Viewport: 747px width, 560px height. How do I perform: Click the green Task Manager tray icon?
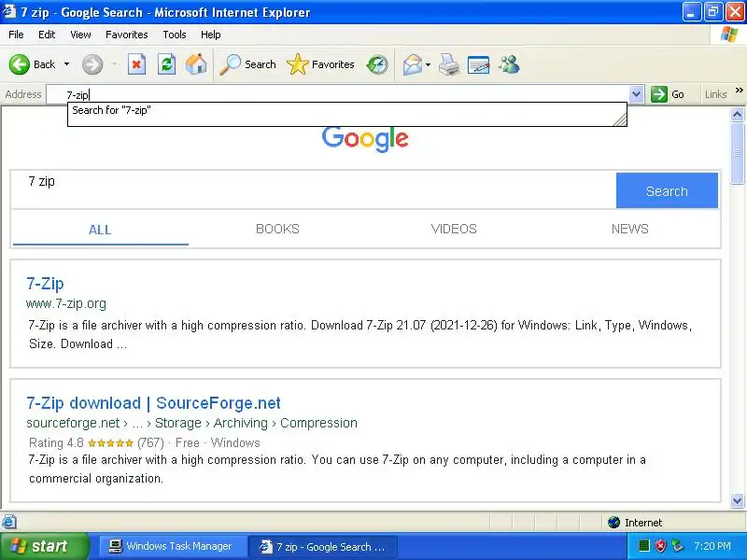[643, 546]
